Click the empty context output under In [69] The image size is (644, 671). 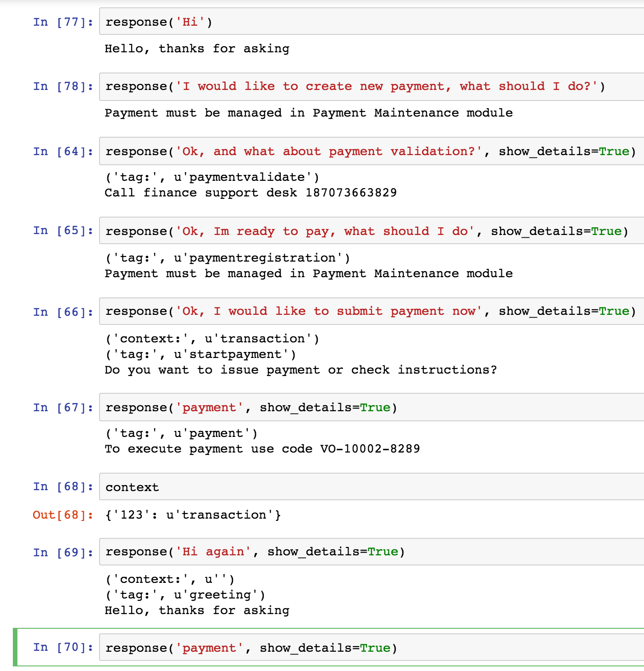pyautogui.click(x=170, y=579)
